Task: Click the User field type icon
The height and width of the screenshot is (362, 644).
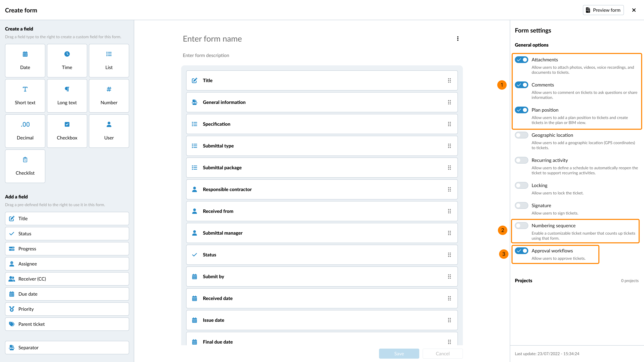Action: coord(109,124)
